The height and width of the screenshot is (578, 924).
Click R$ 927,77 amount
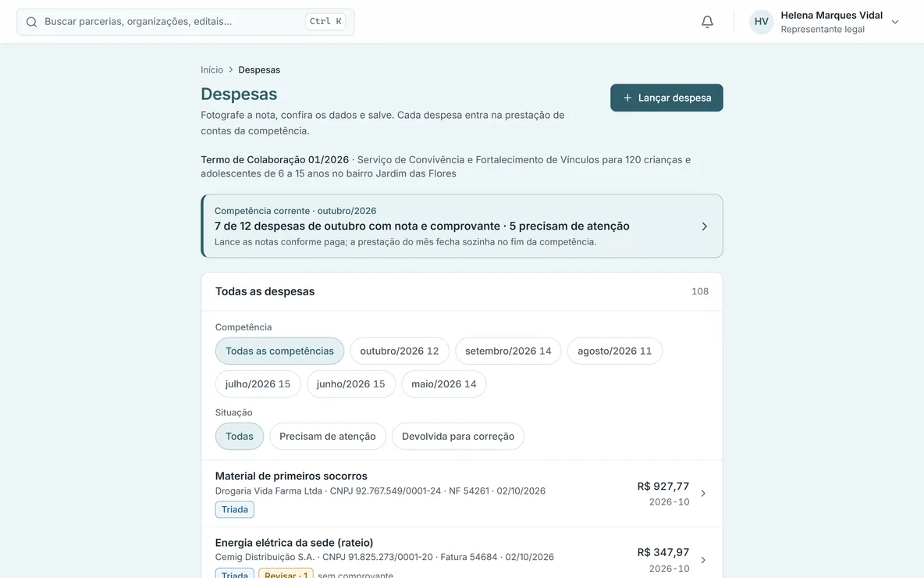663,486
